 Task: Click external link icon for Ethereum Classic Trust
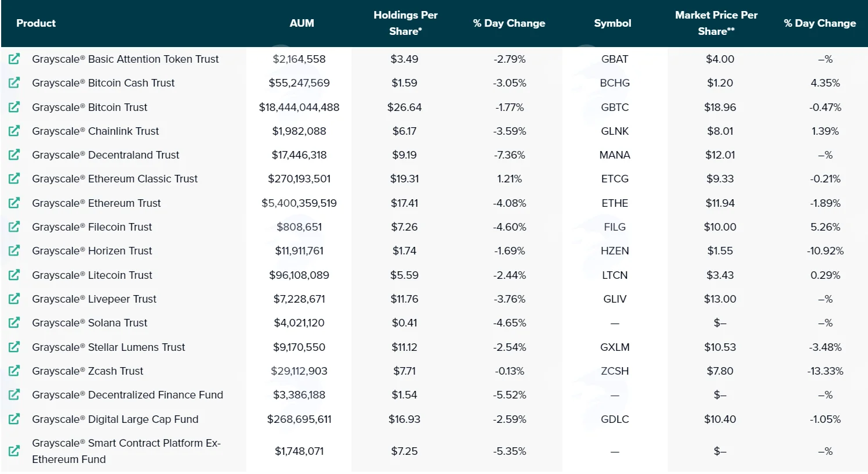pyautogui.click(x=15, y=178)
